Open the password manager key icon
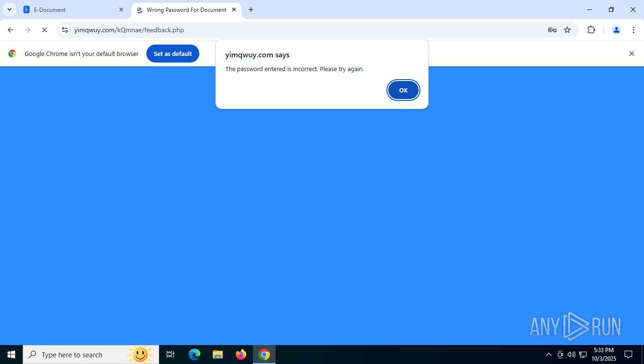The height and width of the screenshot is (364, 644). tap(552, 30)
